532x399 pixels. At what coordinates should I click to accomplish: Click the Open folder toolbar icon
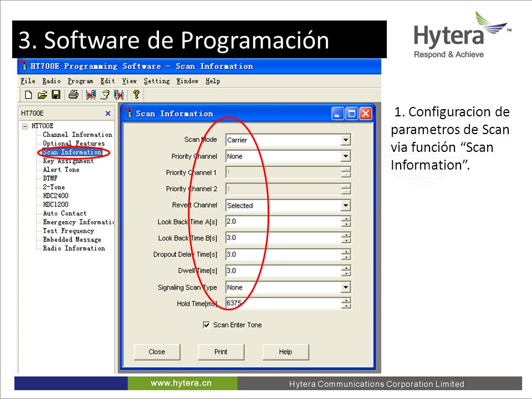point(43,95)
